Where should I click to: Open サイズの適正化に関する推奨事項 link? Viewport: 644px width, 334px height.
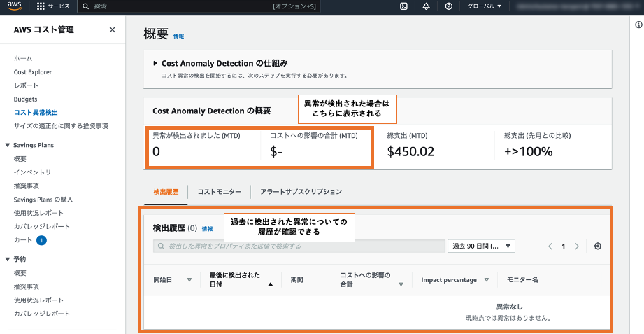[61, 126]
